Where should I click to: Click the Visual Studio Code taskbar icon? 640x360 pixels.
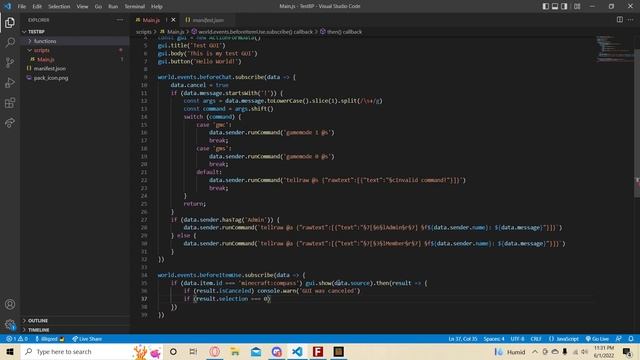(297, 351)
